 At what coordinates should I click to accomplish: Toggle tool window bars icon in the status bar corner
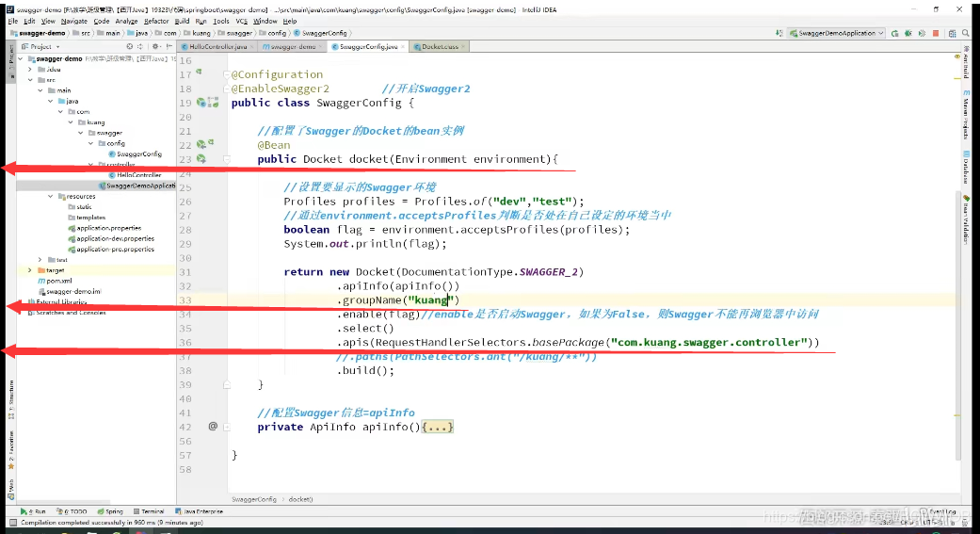click(x=12, y=522)
